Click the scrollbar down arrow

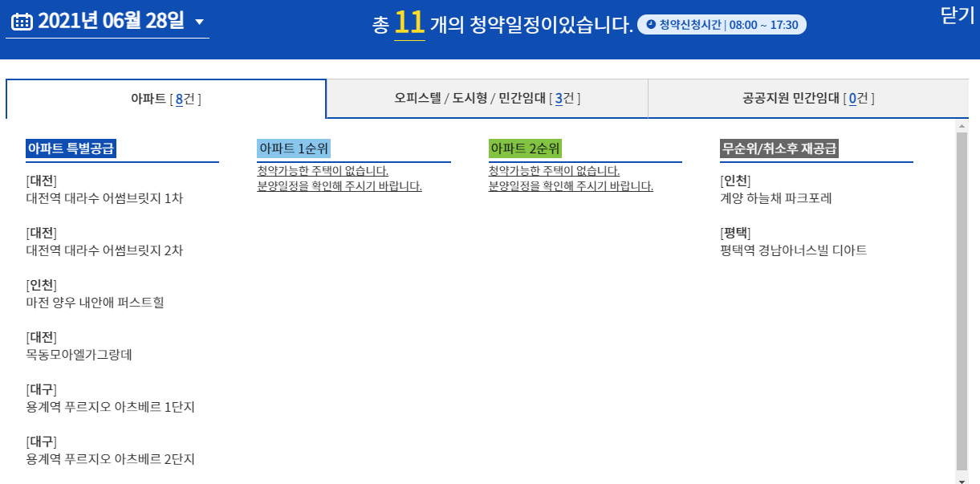[962, 480]
